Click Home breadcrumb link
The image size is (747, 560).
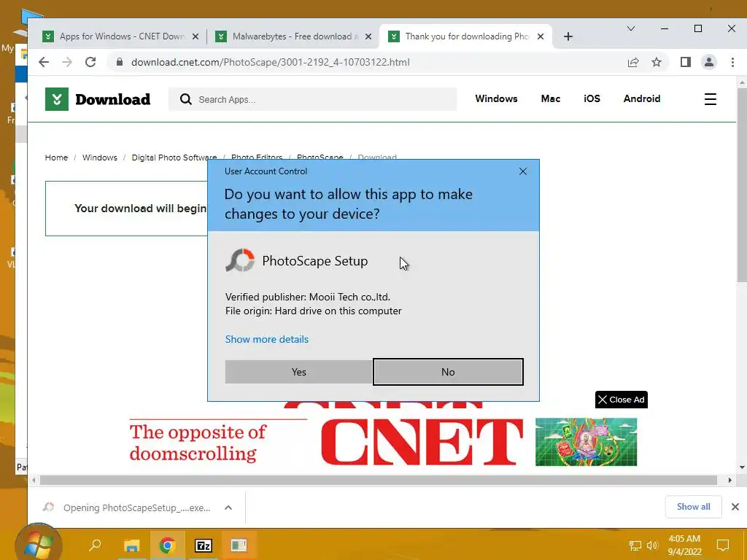point(56,157)
